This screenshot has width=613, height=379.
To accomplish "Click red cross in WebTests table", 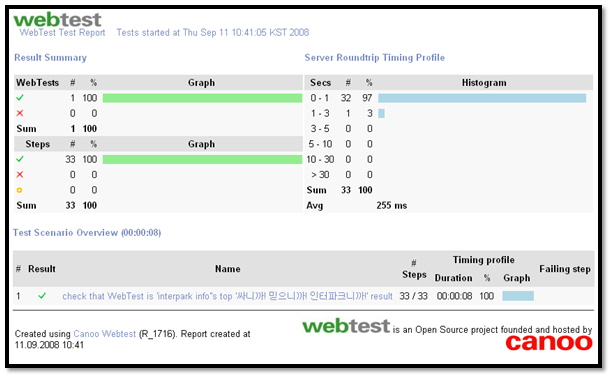I will pos(20,113).
